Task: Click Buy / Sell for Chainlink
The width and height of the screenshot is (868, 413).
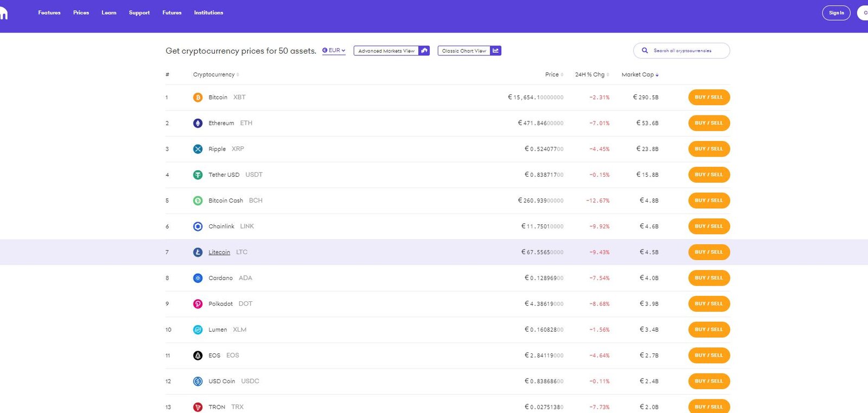Action: [709, 227]
